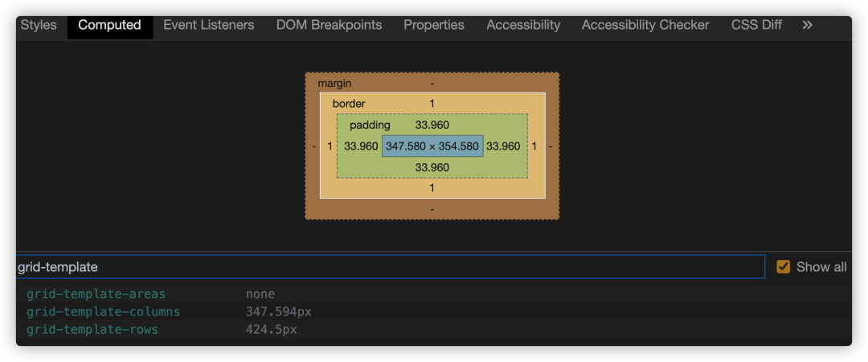Expand the grid-template-columns property row
The width and height of the screenshot is (868, 362).
point(103,312)
